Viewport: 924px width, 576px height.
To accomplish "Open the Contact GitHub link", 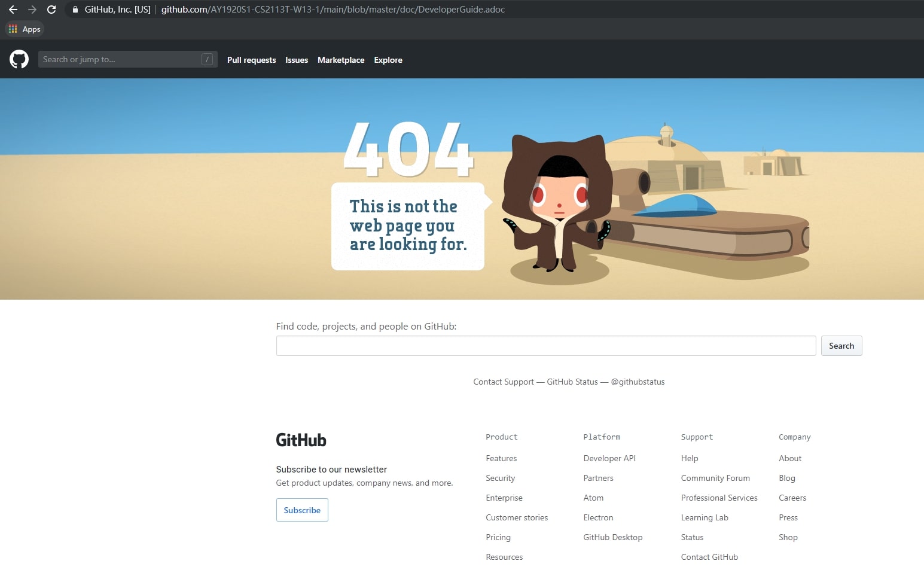I will (x=709, y=557).
